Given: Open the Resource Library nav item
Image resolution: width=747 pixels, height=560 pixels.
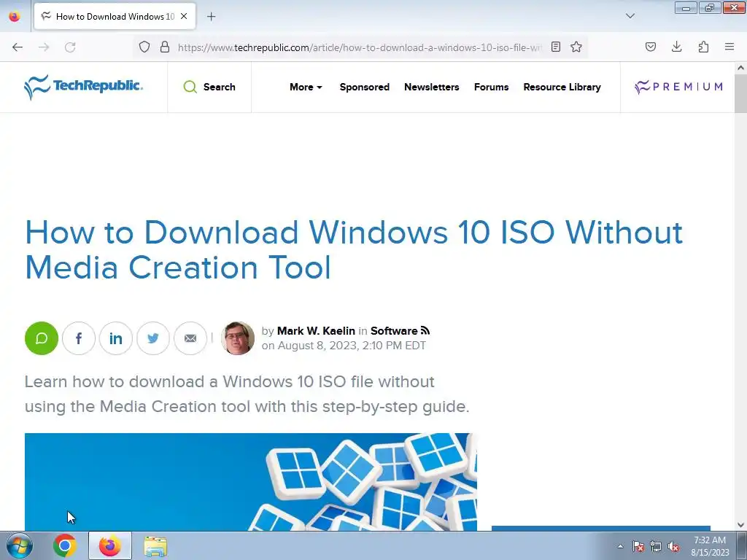Looking at the screenshot, I should pos(562,87).
